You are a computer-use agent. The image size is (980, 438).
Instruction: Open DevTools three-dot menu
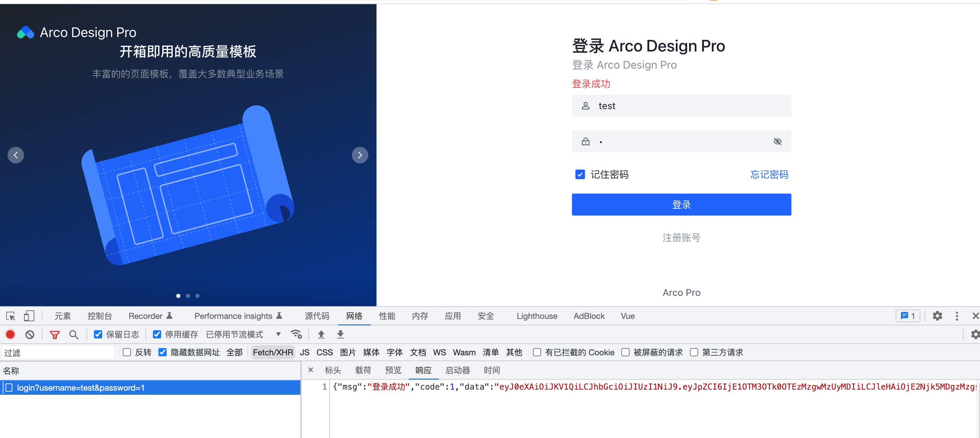click(x=957, y=316)
